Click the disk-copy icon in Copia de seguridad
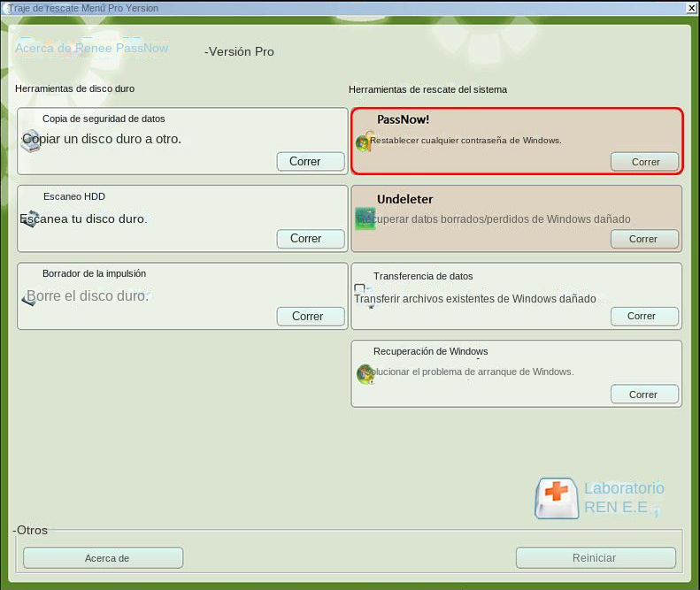Image resolution: width=700 pixels, height=590 pixels. (x=30, y=141)
